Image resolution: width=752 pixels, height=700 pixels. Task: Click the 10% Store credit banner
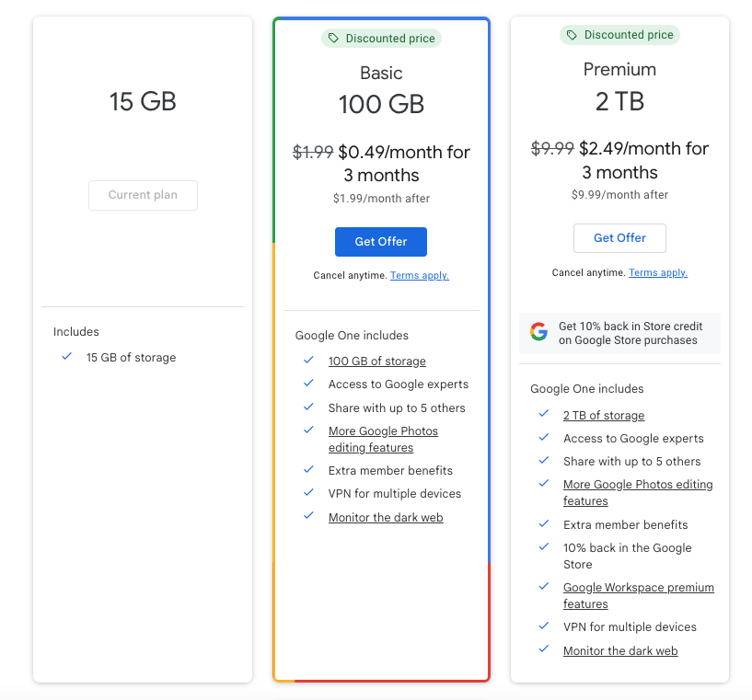coord(620,333)
